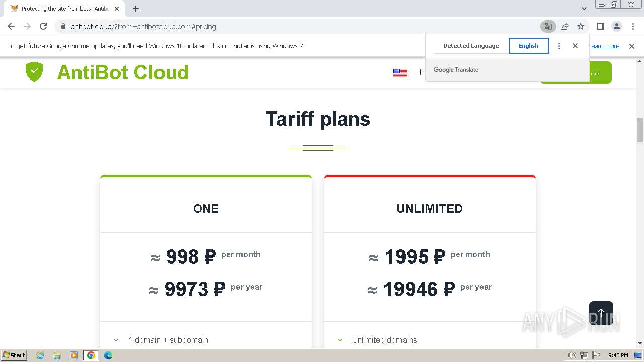Image resolution: width=644 pixels, height=362 pixels.
Task: Open the Windows Start menu
Action: 14,355
